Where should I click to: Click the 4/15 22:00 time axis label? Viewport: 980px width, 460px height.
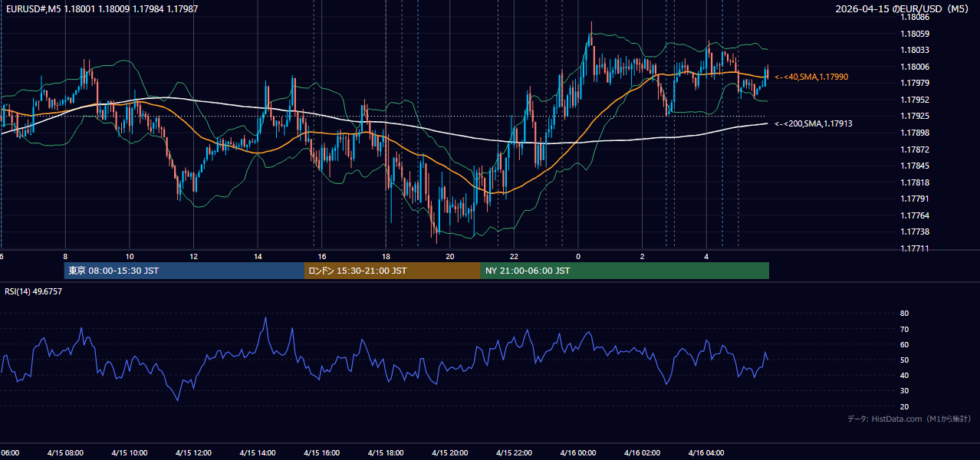point(514,453)
